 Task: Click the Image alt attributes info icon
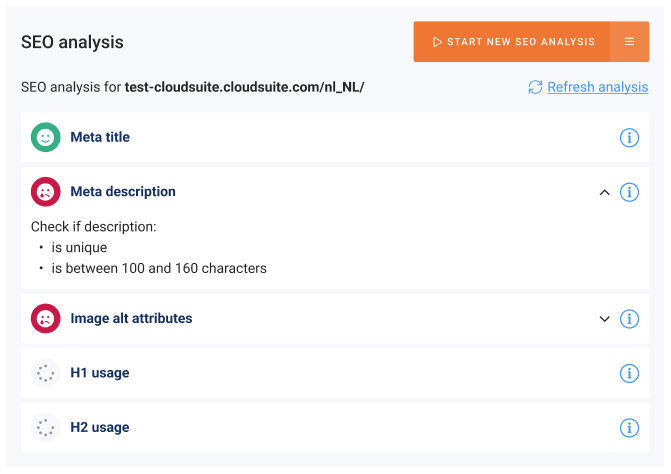[629, 319]
